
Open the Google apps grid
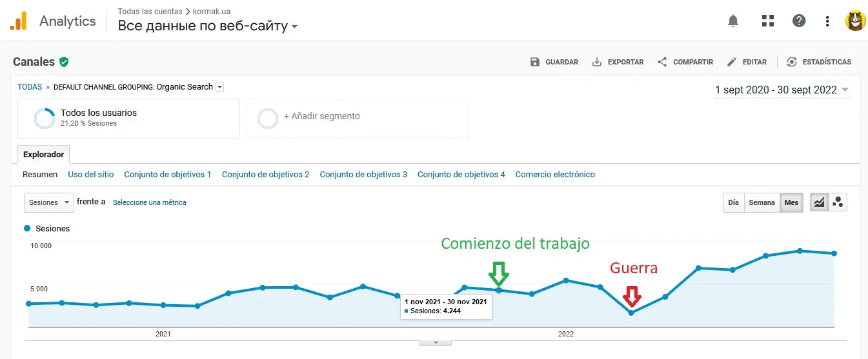click(x=767, y=21)
